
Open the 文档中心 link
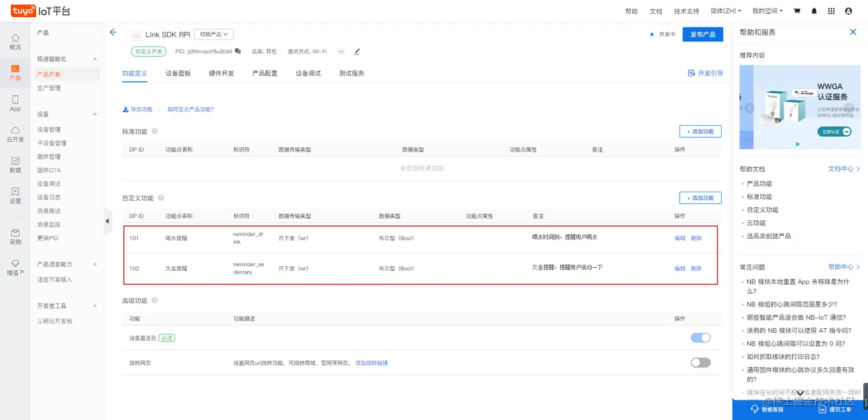(x=844, y=169)
